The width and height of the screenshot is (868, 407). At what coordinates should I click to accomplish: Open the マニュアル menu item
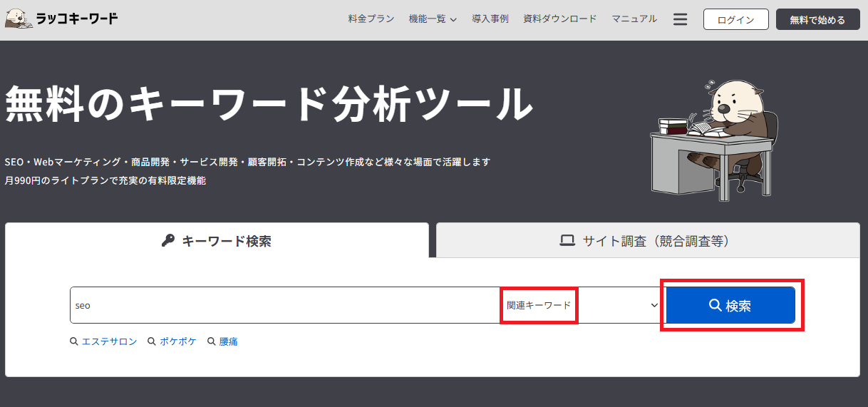(x=634, y=19)
